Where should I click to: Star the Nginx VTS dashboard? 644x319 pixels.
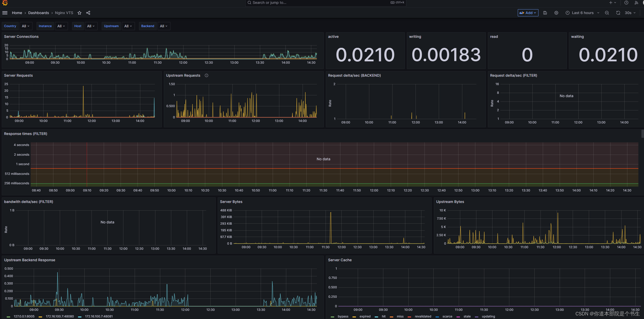[79, 13]
